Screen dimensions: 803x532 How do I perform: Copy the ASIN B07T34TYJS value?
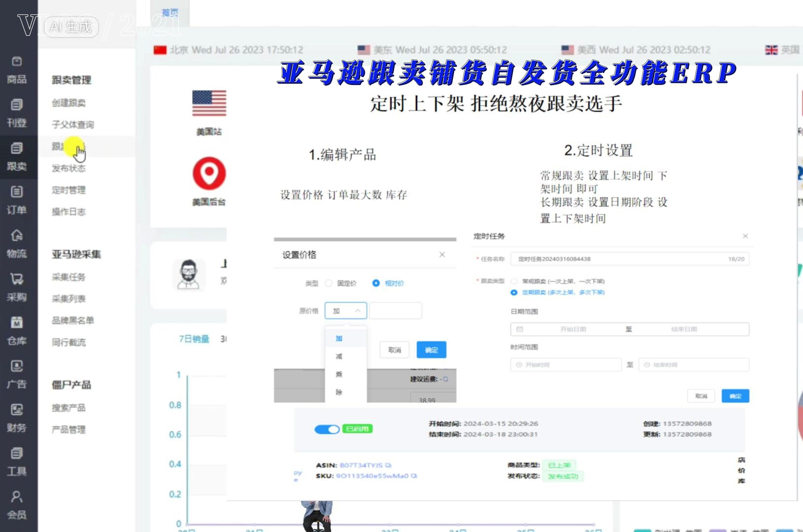tap(388, 465)
